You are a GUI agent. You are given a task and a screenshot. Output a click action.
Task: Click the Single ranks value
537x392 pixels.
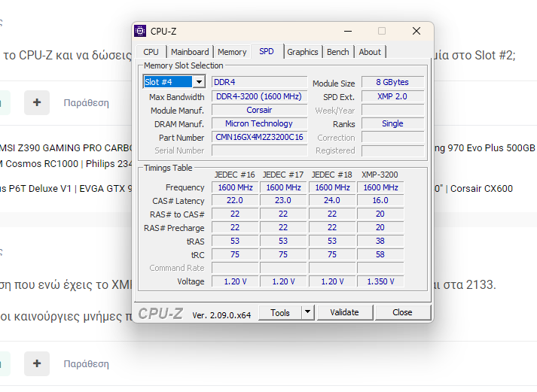392,123
